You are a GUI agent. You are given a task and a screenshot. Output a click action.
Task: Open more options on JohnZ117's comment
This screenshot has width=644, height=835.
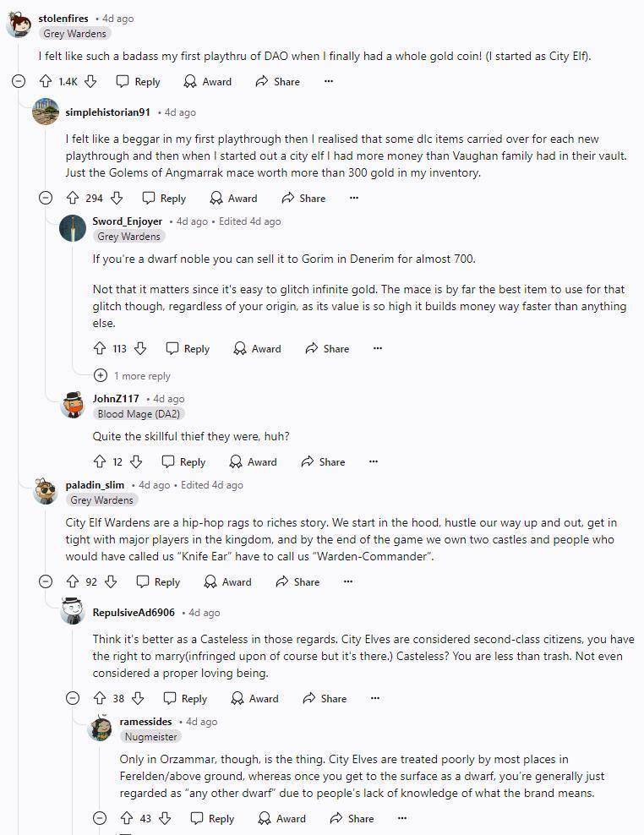(374, 461)
